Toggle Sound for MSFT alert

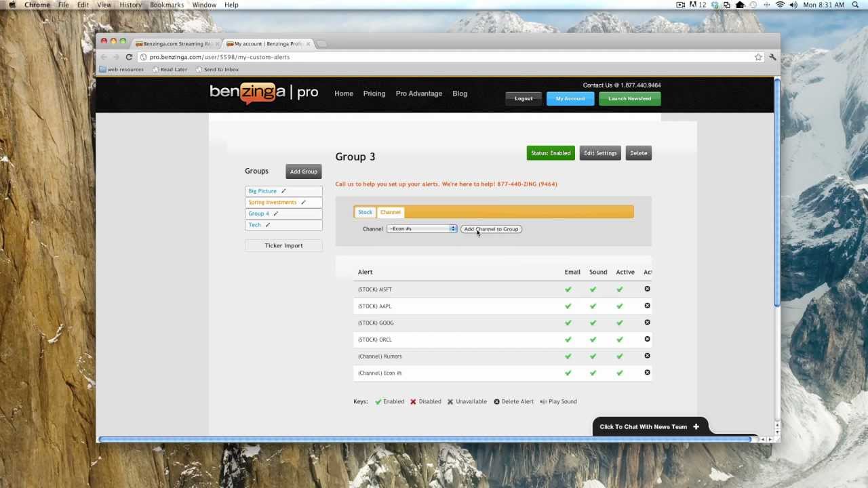[593, 289]
